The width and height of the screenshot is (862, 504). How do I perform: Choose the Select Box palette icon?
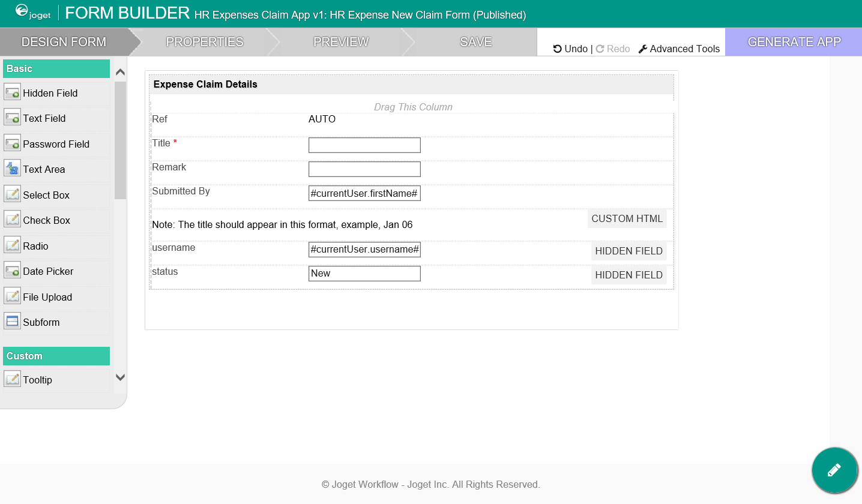pos(12,194)
